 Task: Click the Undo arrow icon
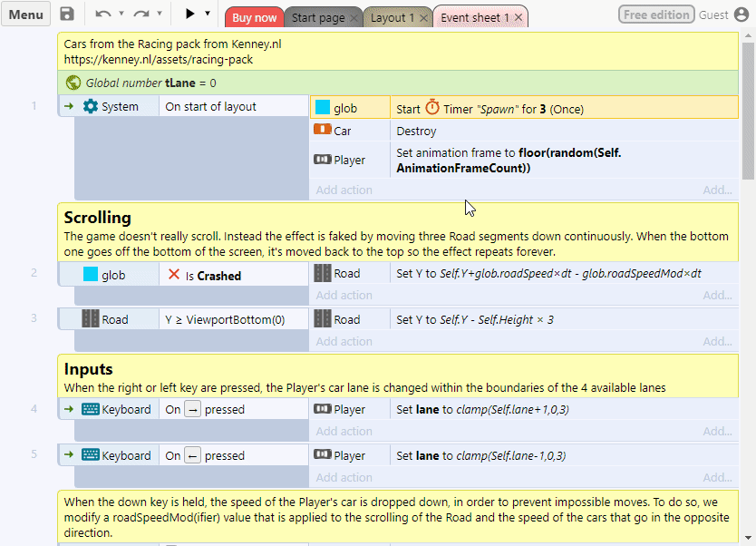(103, 14)
